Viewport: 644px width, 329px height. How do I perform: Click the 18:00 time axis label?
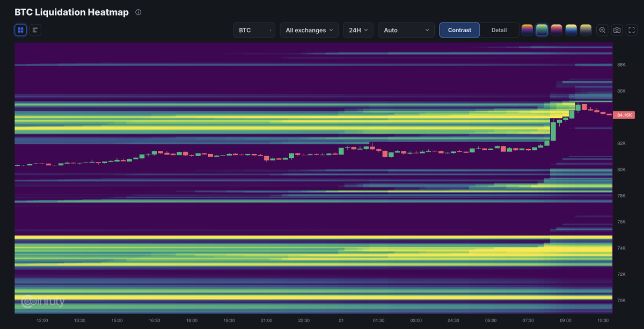192,320
